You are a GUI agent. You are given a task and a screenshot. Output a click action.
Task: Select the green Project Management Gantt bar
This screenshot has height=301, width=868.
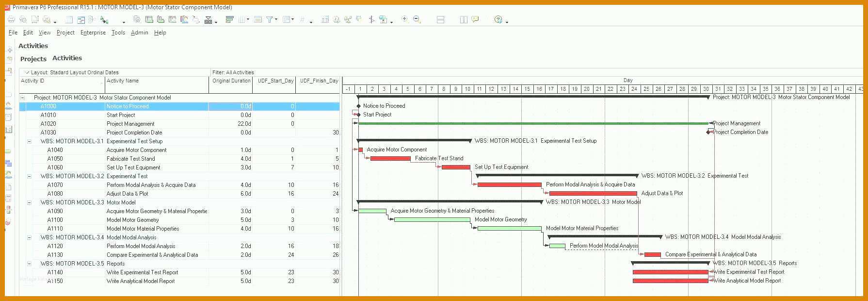pos(533,123)
